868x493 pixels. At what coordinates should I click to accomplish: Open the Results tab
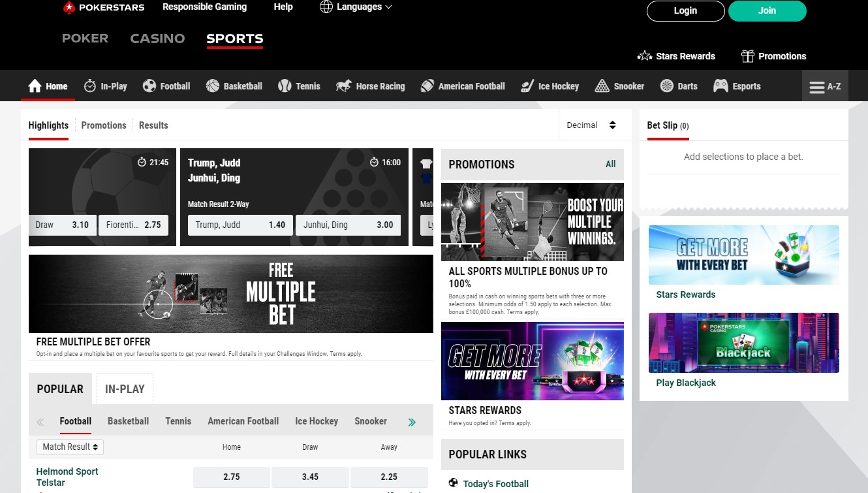153,125
